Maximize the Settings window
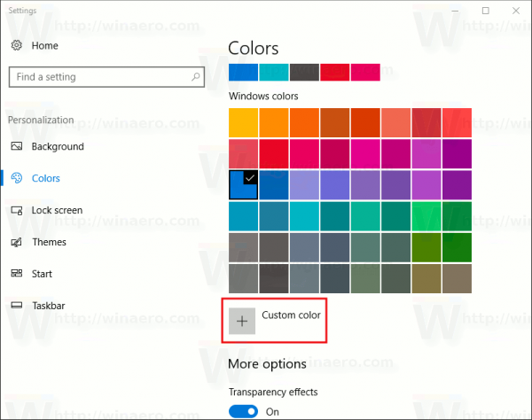The height and width of the screenshot is (420, 532). pos(485,11)
